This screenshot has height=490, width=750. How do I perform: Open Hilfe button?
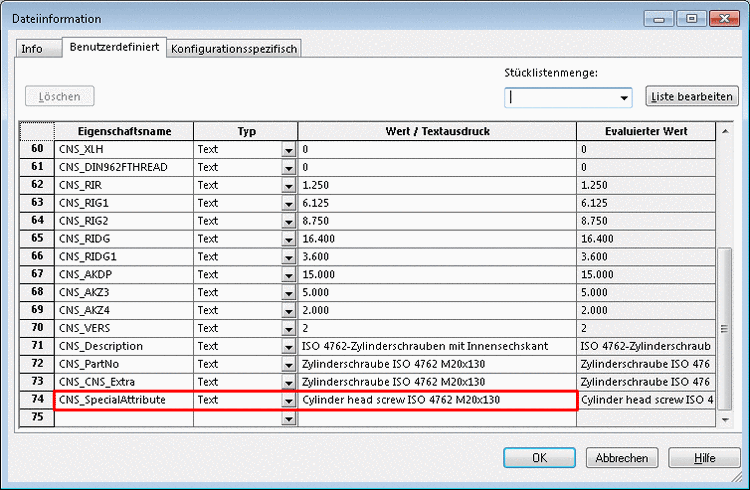pos(704,458)
